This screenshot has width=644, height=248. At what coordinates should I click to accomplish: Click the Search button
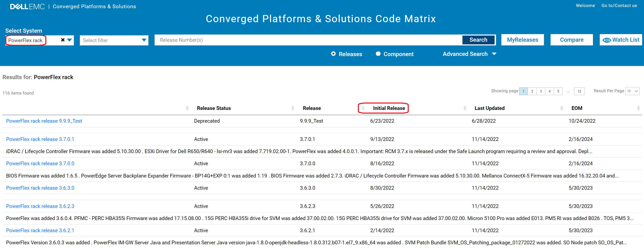(478, 40)
